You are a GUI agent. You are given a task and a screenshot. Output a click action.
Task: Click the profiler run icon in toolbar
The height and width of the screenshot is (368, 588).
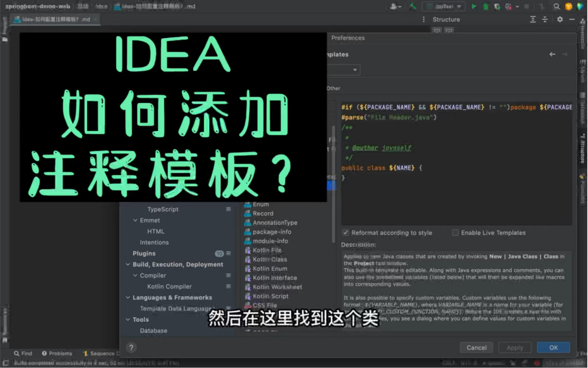[x=508, y=6]
